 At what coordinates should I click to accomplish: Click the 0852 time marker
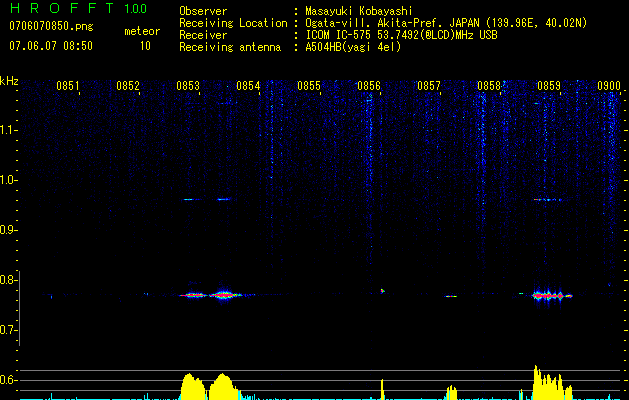[128, 86]
